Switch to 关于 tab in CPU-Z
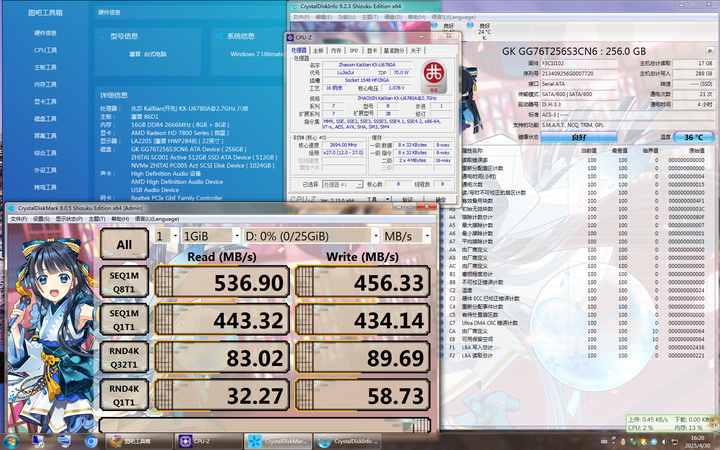 click(415, 51)
